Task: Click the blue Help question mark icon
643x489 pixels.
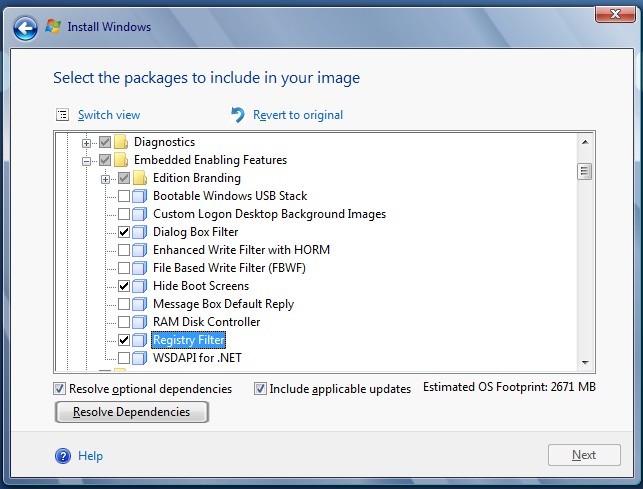Action: (63, 456)
